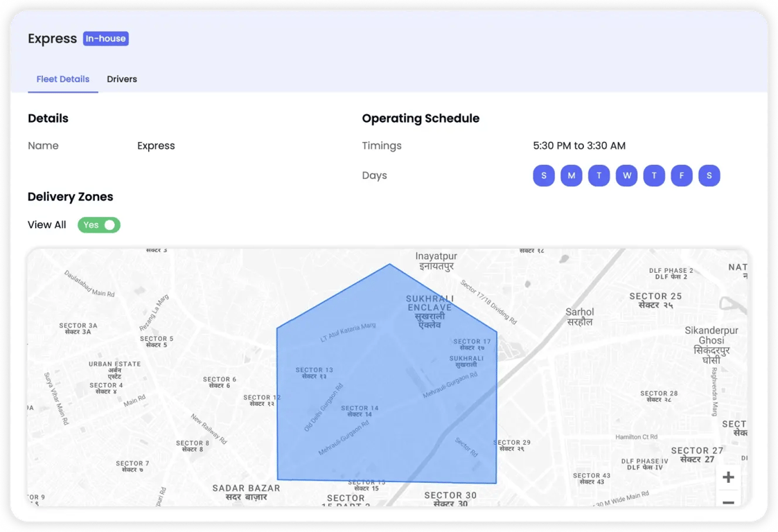Screen dimensions: 778x532
Task: Click the Urban Estate map label
Action: pos(114,370)
